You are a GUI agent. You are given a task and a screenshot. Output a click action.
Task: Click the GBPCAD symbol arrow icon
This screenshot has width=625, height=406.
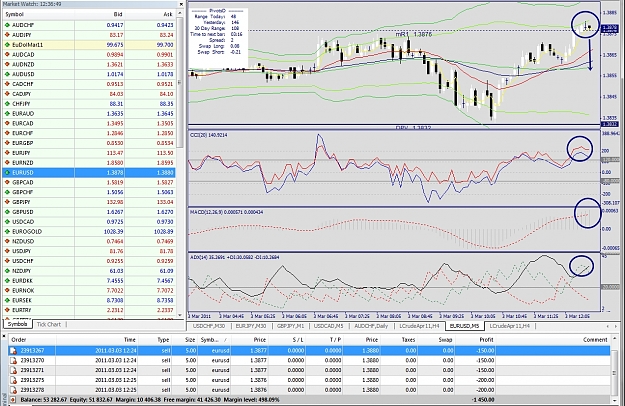pyautogui.click(x=7, y=182)
